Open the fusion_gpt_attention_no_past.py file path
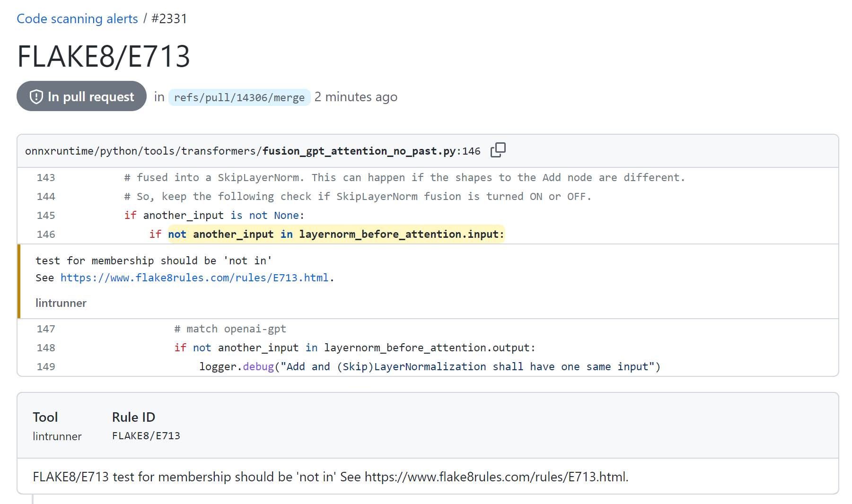Viewport: 852px width, 504px height. pyautogui.click(x=253, y=151)
